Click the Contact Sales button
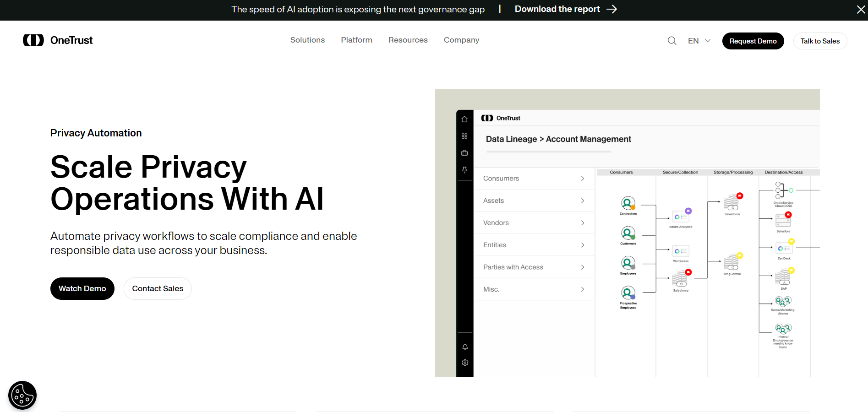Screen dimensions: 868x412 pyautogui.click(x=158, y=288)
